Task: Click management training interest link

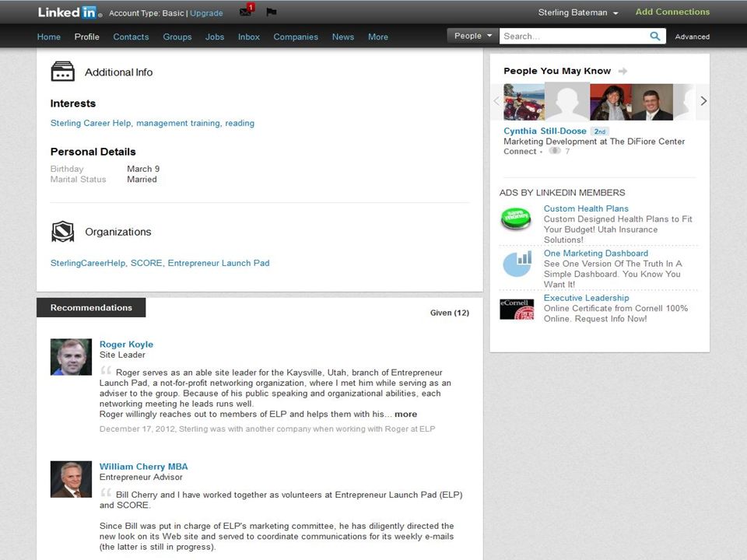Action: pos(178,123)
